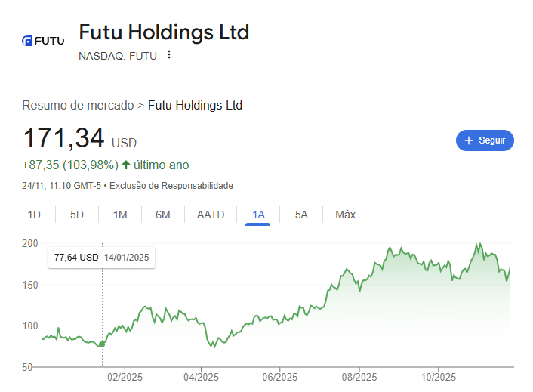Click the 171,34 current price value

[x=63, y=138]
